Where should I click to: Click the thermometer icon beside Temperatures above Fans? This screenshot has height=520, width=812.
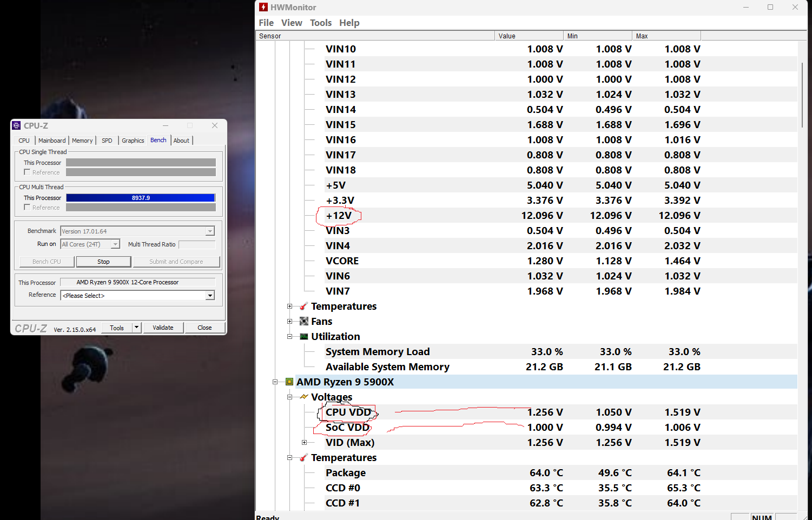304,306
